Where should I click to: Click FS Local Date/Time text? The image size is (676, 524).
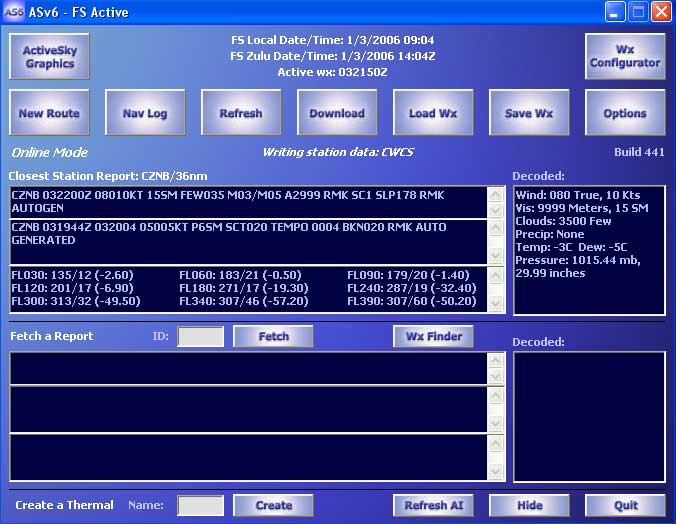(x=333, y=40)
